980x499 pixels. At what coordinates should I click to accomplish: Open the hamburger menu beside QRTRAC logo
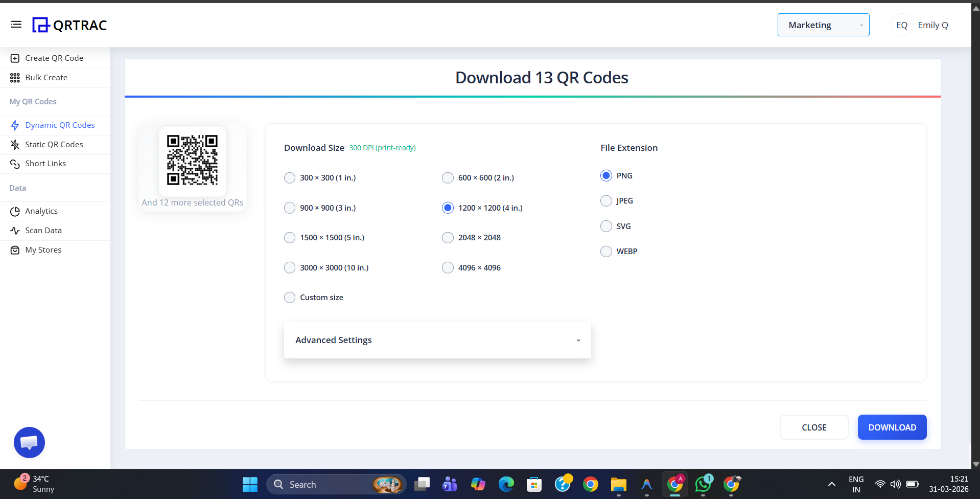click(16, 24)
